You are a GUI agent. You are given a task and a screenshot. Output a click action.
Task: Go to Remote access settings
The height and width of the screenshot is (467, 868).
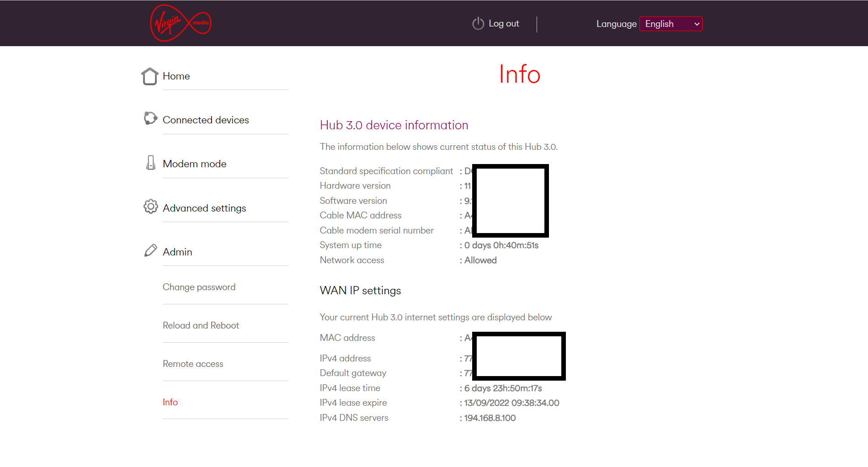coord(193,364)
